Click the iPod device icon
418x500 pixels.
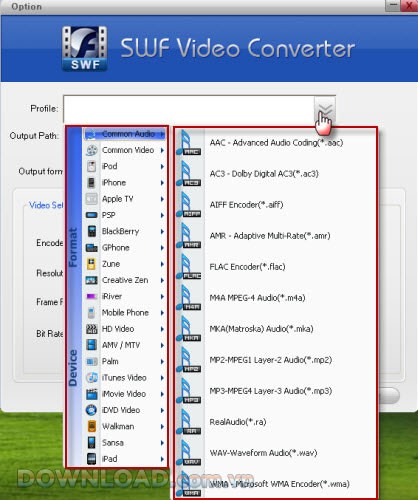(x=91, y=166)
